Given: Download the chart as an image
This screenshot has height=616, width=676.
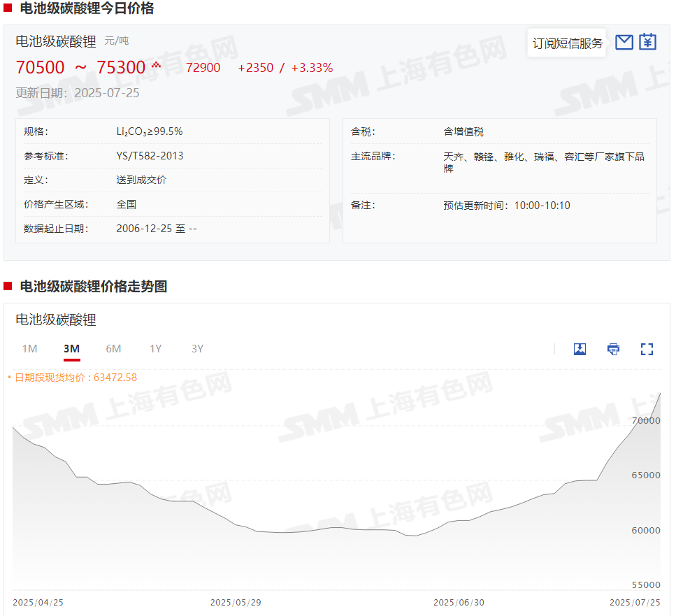Looking at the screenshot, I should click(580, 349).
